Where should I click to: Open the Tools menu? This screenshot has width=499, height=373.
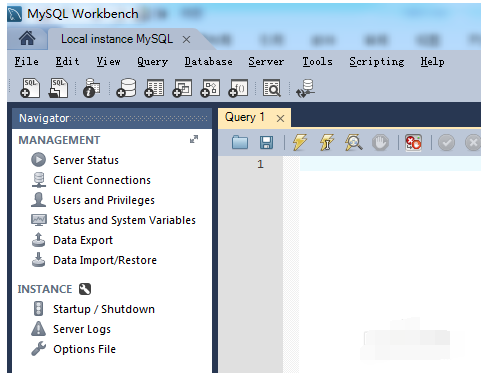[x=317, y=62]
